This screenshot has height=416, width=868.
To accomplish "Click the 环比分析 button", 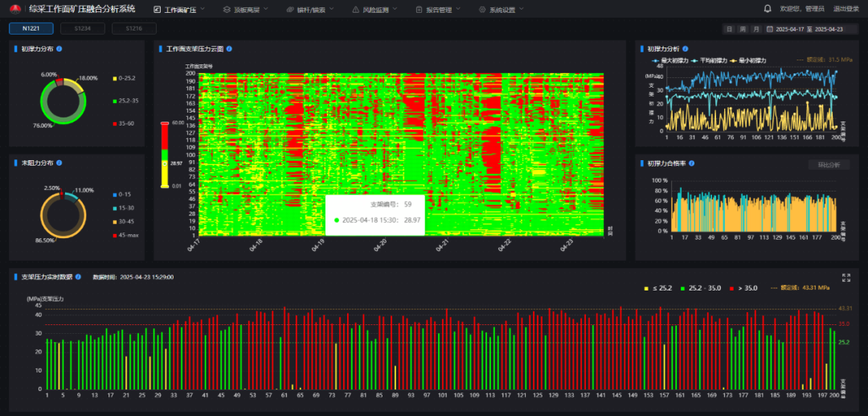I will (x=828, y=164).
